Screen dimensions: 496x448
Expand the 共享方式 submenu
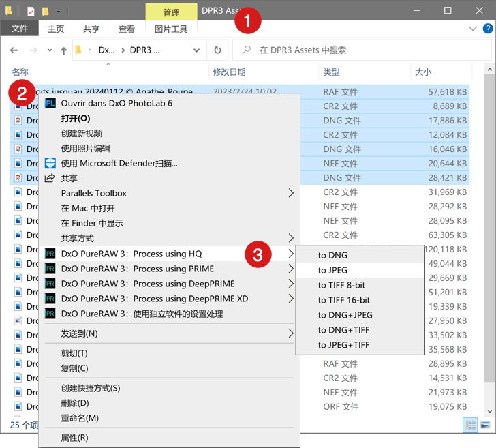[x=291, y=238]
